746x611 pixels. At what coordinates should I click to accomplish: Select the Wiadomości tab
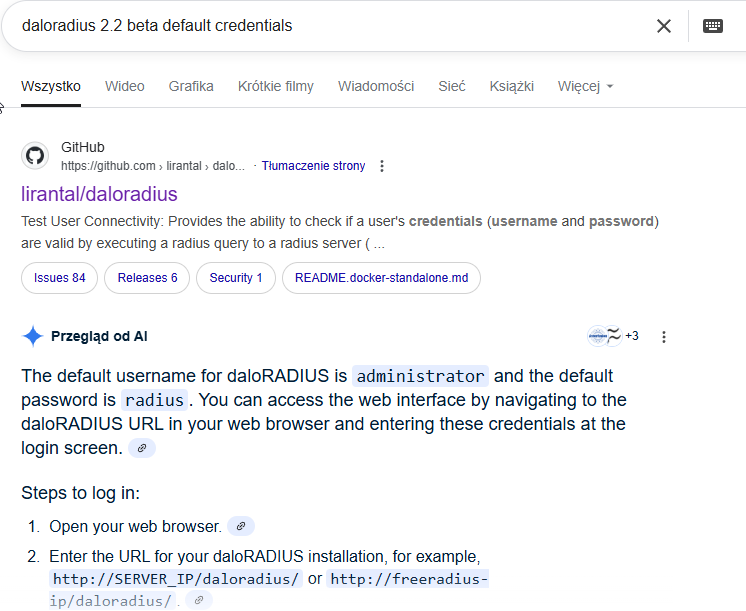[376, 87]
